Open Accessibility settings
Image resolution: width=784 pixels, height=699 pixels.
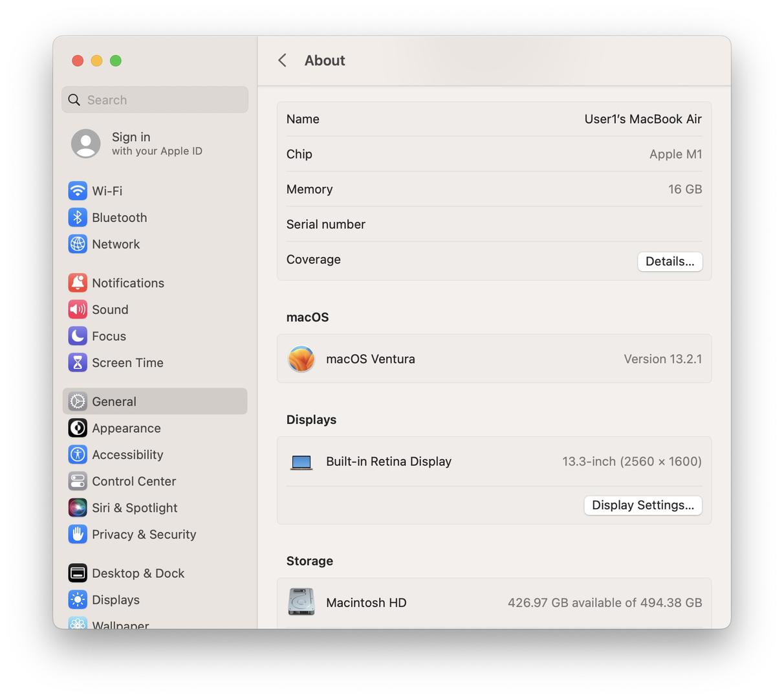pos(155,454)
